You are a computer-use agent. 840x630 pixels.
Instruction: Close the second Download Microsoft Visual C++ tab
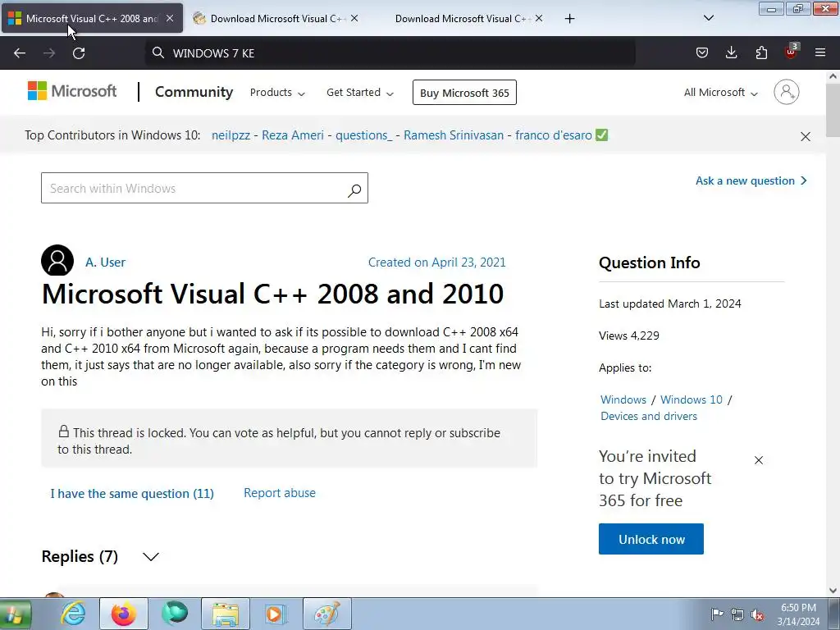tap(354, 18)
